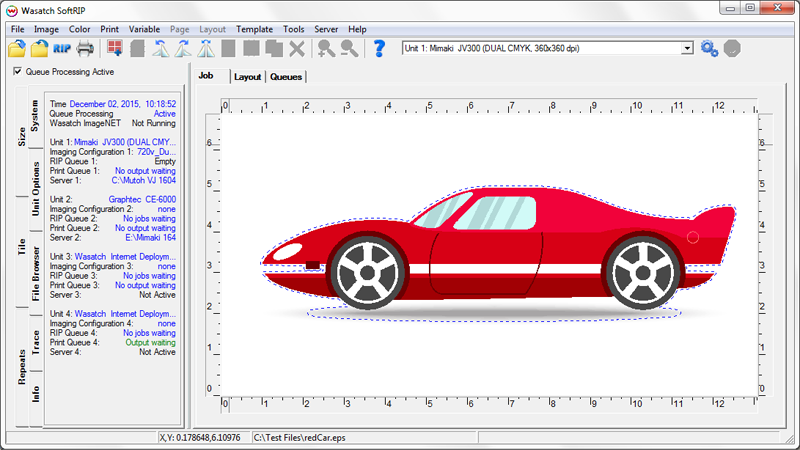Viewport: 800px width, 450px height.
Task: Click the Wasatch ImageNET Not Running text
Action: 154,123
